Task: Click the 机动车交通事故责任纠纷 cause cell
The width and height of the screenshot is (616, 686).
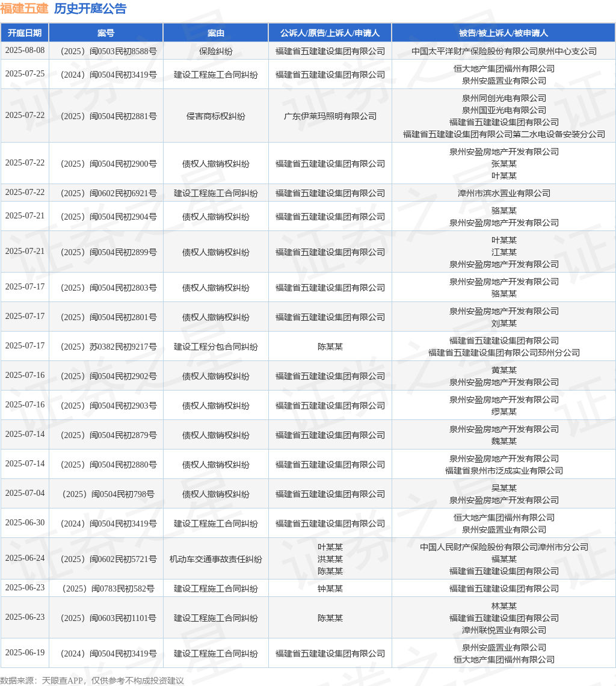Action: point(216,559)
